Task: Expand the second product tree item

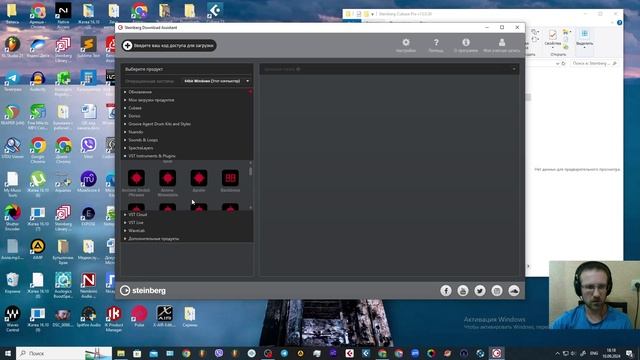Action: point(151,100)
